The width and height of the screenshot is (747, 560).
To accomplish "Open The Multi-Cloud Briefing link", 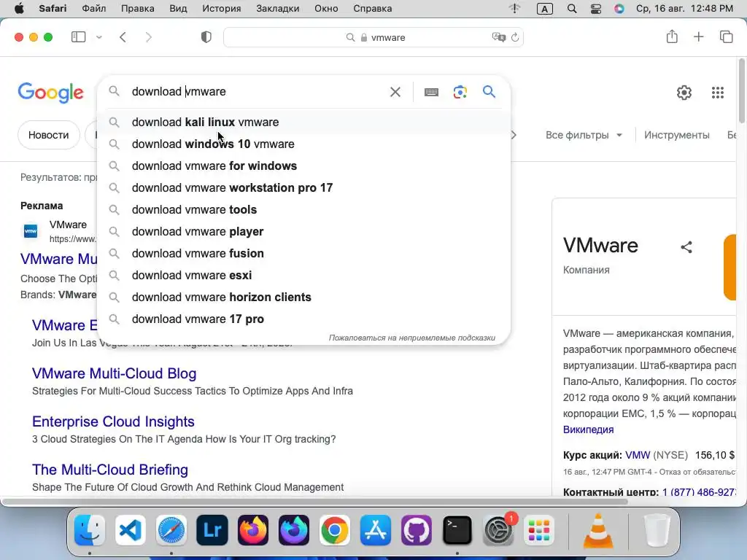I will click(x=110, y=470).
